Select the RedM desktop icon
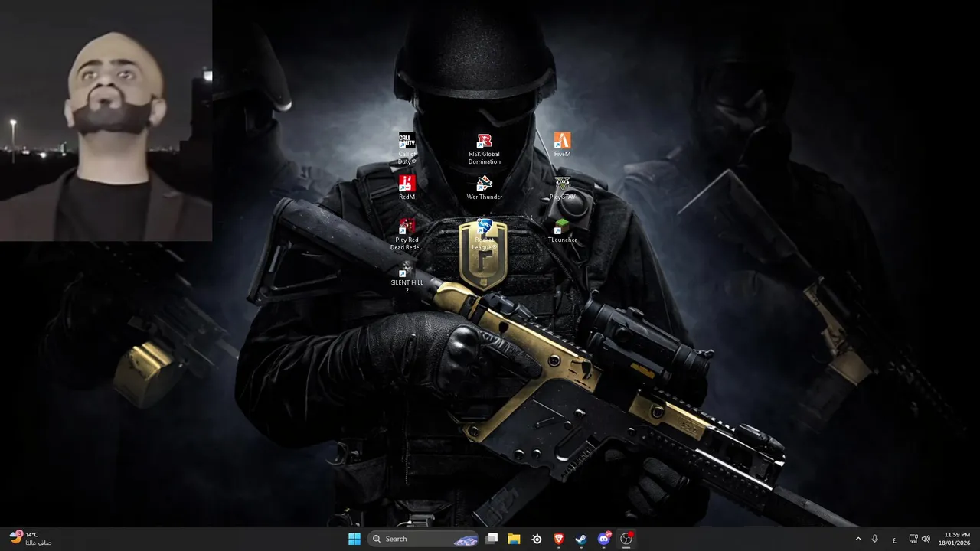The height and width of the screenshot is (551, 980). (x=407, y=187)
